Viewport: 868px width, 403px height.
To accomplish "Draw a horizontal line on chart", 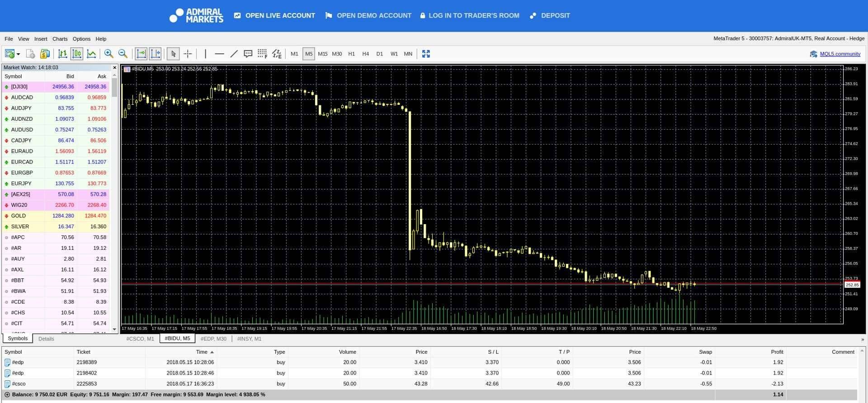I will 219,54.
